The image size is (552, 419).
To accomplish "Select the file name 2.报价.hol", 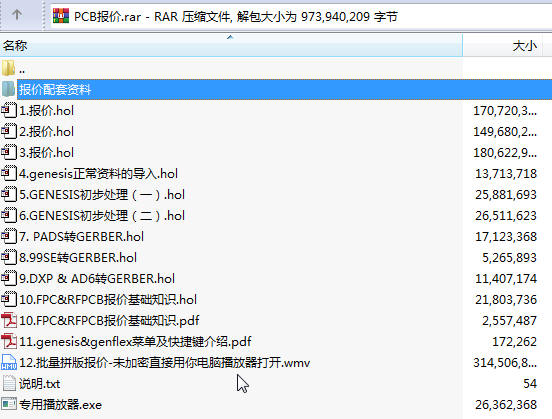I will pyautogui.click(x=46, y=132).
